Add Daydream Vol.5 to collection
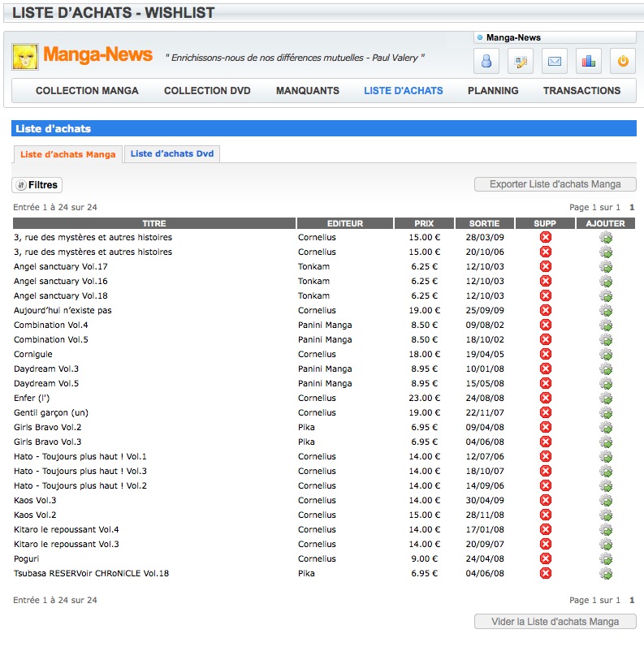The image size is (644, 651). click(x=606, y=384)
